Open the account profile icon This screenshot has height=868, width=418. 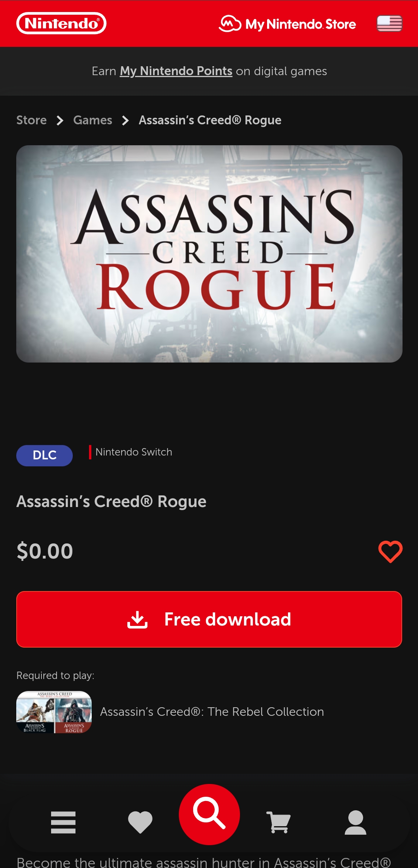pos(355,822)
